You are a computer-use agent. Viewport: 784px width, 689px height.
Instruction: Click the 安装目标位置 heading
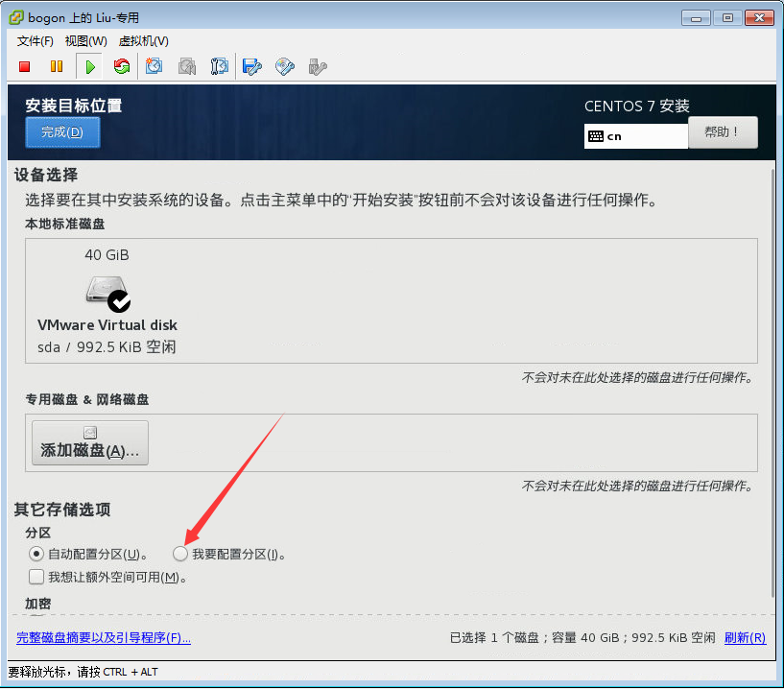(74, 106)
